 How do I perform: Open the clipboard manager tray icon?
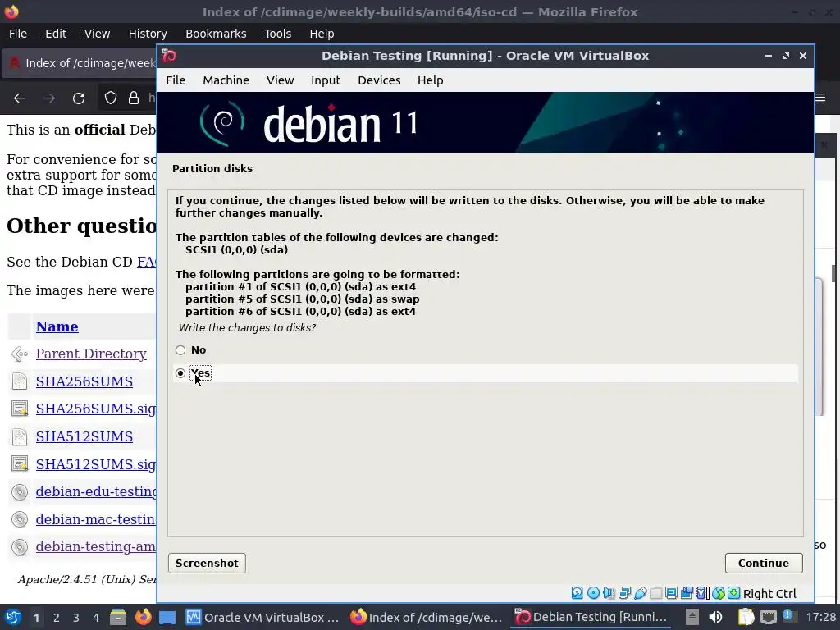(746, 617)
